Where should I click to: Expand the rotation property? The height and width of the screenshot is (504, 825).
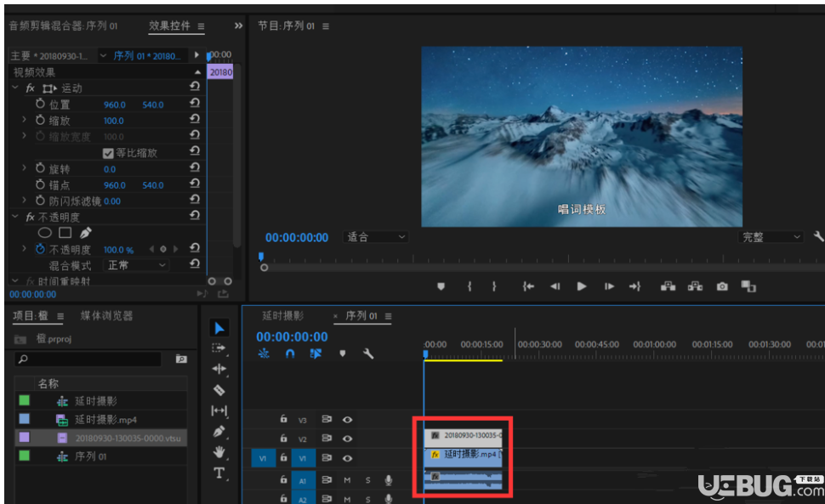point(24,168)
